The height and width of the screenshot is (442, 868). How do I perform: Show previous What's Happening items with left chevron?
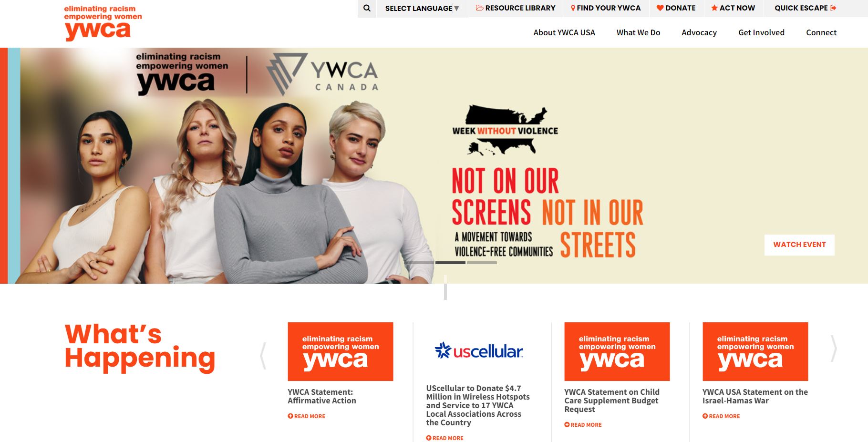pos(263,356)
